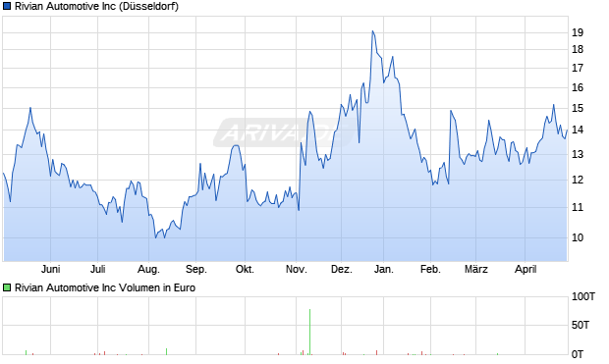
Task: Click the 'Rivian Automotive Inc Volumen in Euro' label
Action: 105,287
